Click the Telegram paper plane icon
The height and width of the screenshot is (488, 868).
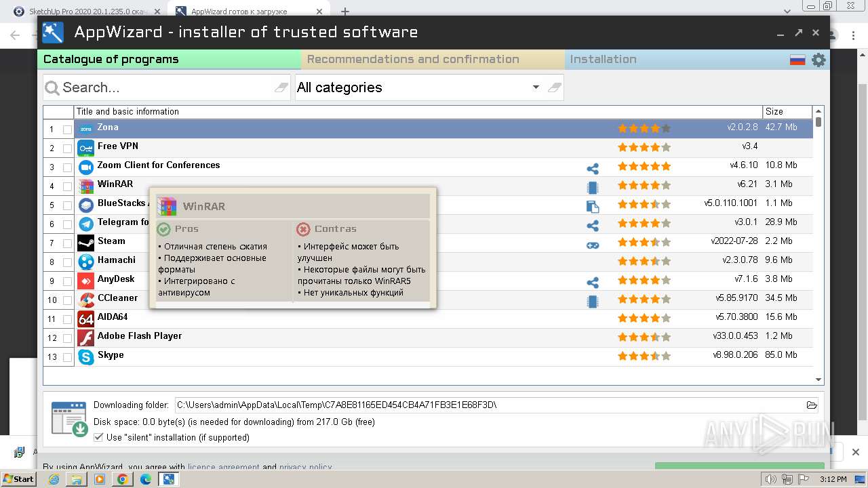(85, 224)
